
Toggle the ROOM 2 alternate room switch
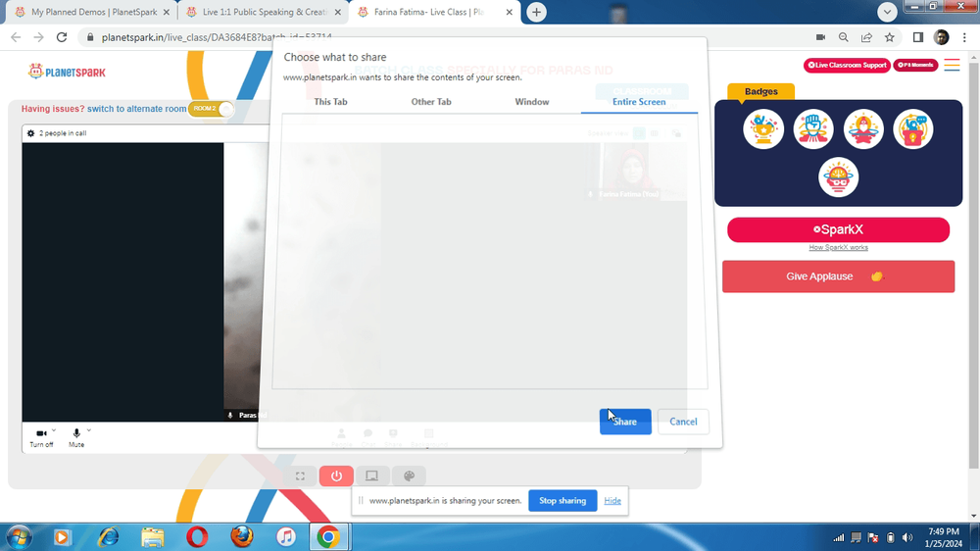pos(211,109)
